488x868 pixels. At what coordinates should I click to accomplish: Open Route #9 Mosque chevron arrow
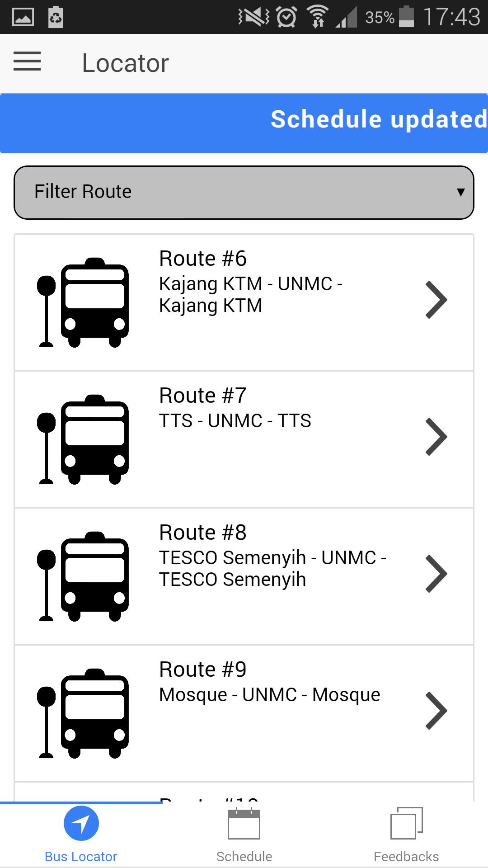pos(436,711)
